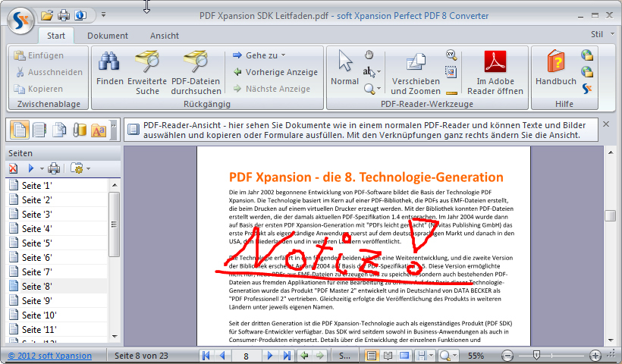Toggle the Seiten panel view button
This screenshot has height=364, width=622.
(x=20, y=130)
